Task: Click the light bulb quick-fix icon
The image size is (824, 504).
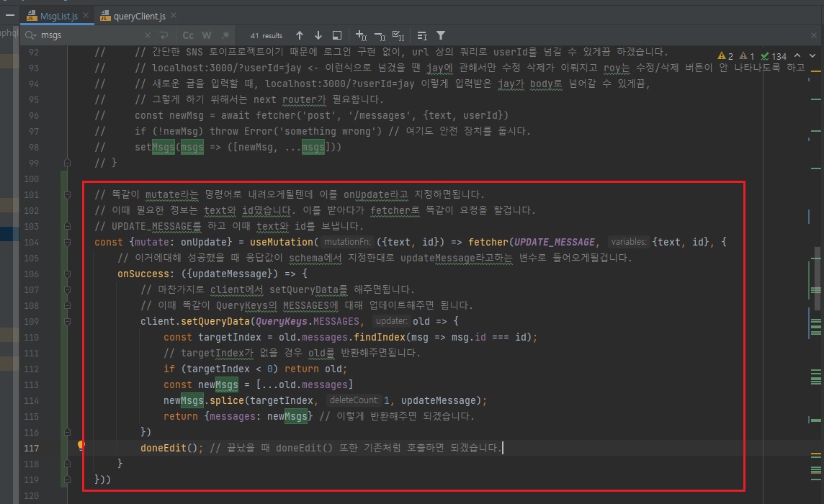Action: click(x=81, y=446)
